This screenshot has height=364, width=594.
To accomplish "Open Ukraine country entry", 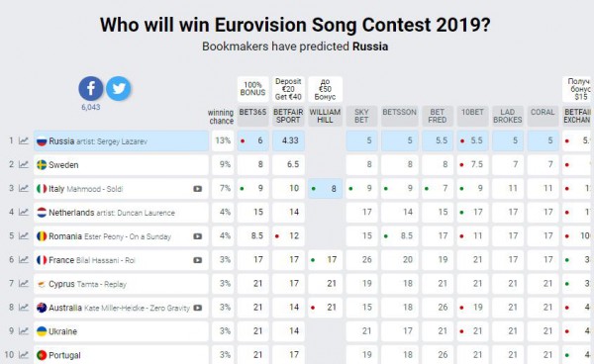I will click(121, 331).
